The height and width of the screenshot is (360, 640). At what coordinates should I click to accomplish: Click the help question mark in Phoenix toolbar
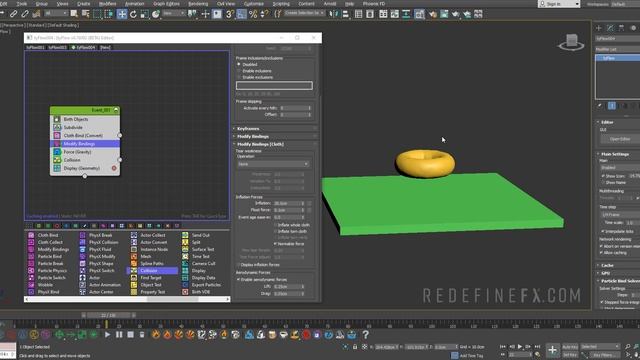pyautogui.click(x=365, y=335)
